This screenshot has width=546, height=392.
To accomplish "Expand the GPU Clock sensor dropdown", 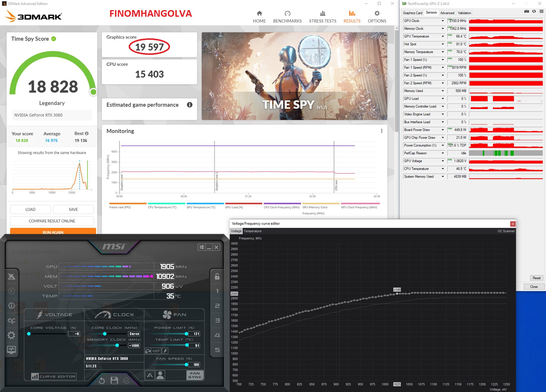I will (x=443, y=21).
